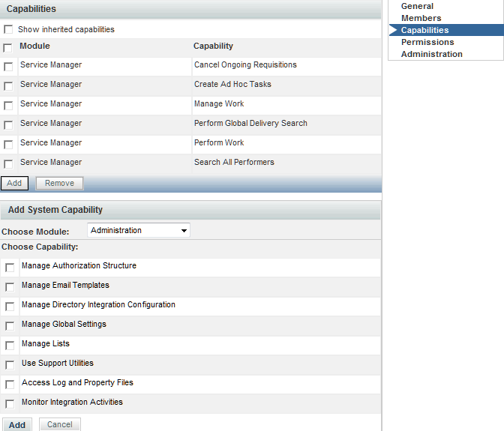Screen dimensions: 504x431
Task: Tick Manage Lists capability
Action: click(x=10, y=346)
